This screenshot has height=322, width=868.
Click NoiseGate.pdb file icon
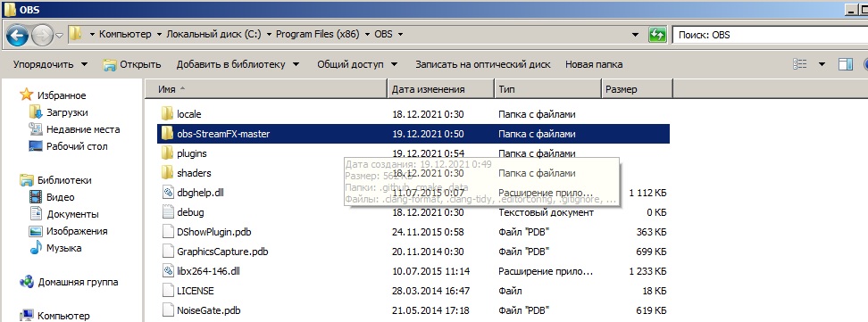(x=168, y=310)
